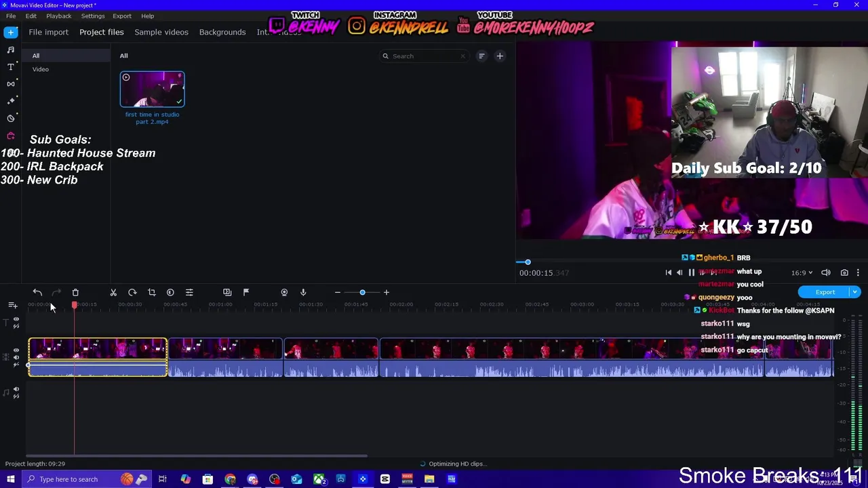Image resolution: width=868 pixels, height=488 pixels.
Task: Open the Export menu in menu bar
Action: click(x=122, y=16)
